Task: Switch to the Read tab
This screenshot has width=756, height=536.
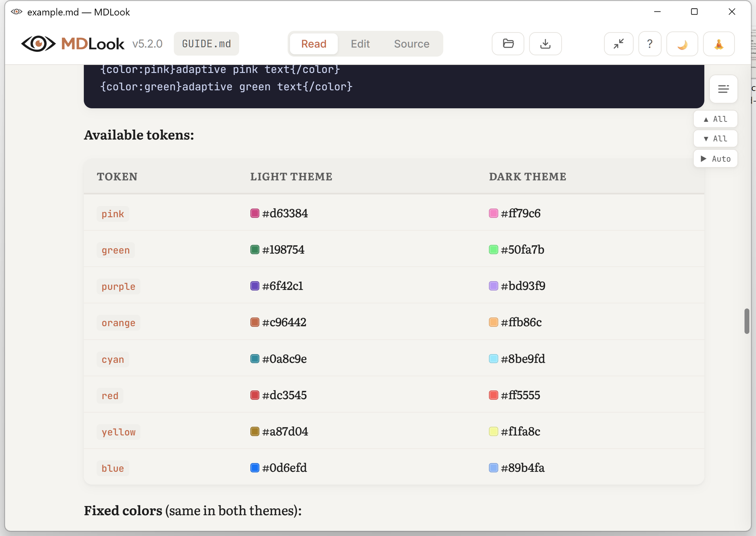Action: tap(314, 44)
